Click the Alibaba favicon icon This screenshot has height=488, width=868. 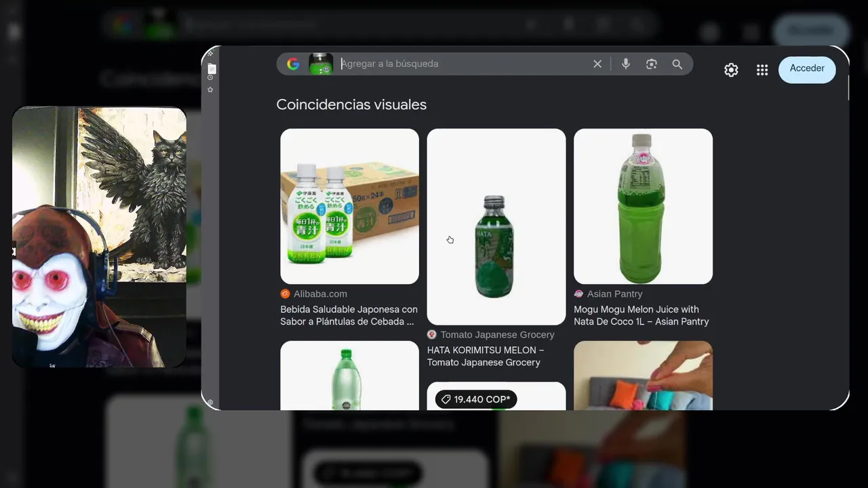pos(285,293)
